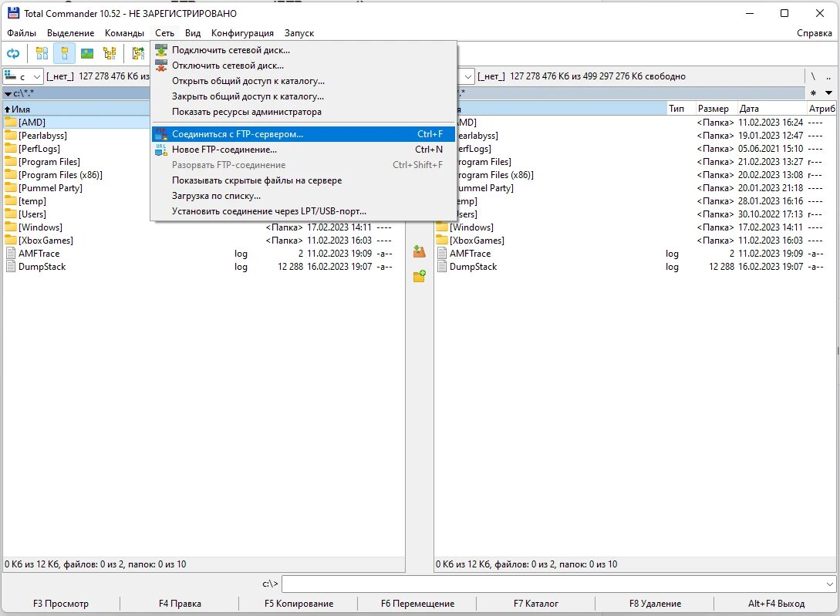840x616 pixels.
Task: Open the directory tree view icon
Action: tap(110, 53)
